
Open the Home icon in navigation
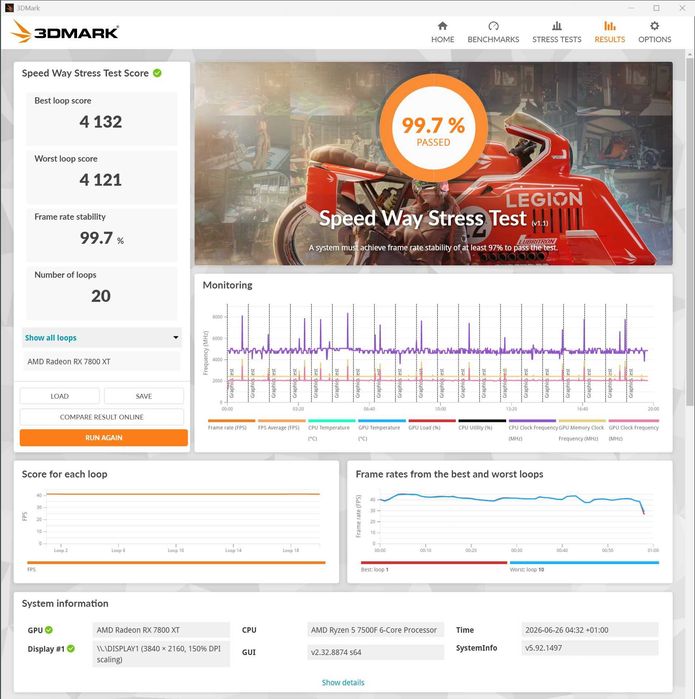[442, 26]
